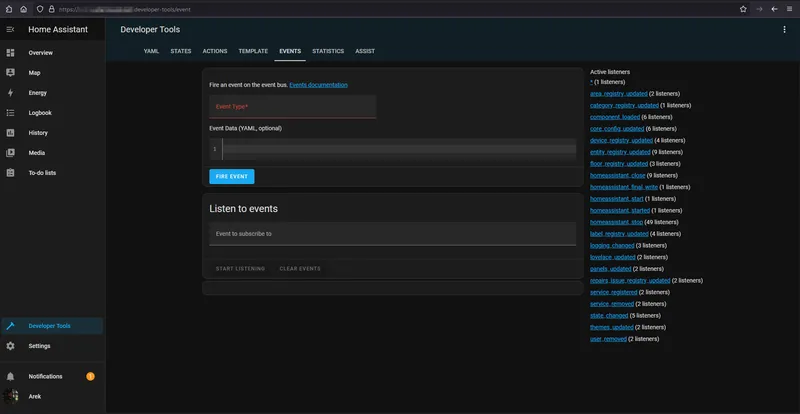Switch to the Actions tab
The width and height of the screenshot is (800, 414).
(215, 51)
